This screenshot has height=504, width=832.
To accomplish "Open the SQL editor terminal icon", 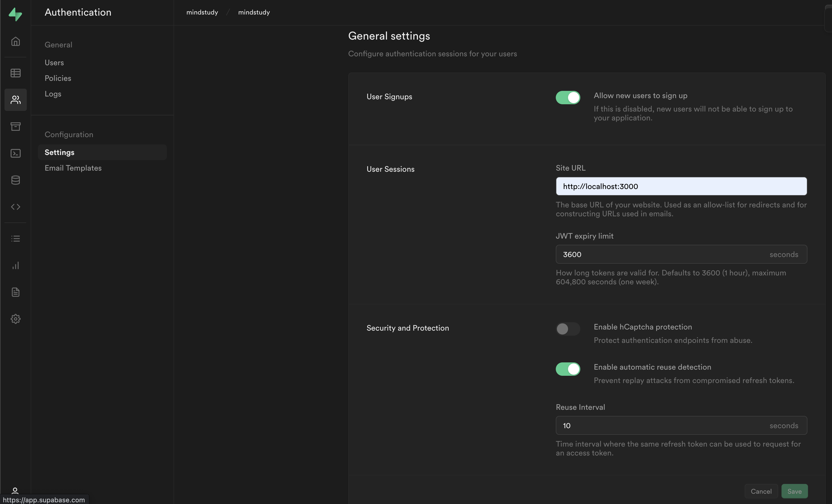I will coord(16,153).
